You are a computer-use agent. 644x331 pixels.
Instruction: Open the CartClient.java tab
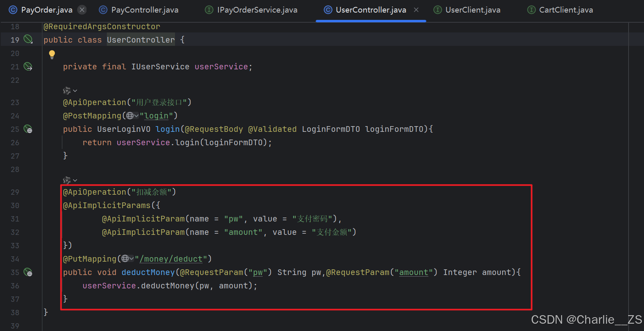(566, 10)
